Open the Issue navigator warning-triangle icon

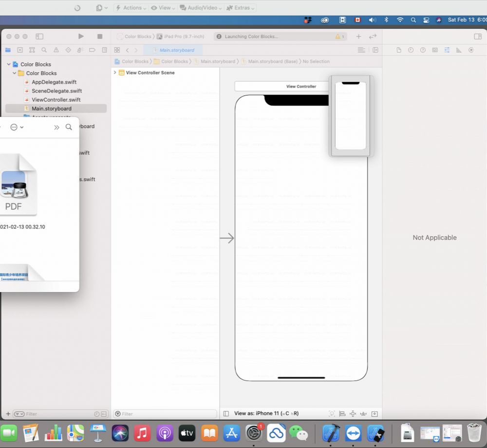pyautogui.click(x=56, y=50)
